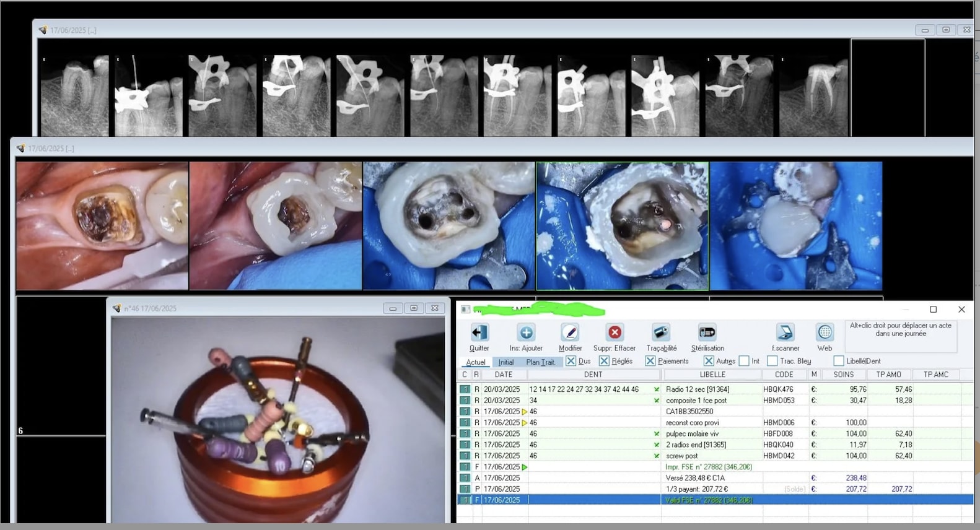Viewport: 980px width, 530px height.
Task: Add a new act with Ins: Ajouter
Action: [526, 332]
